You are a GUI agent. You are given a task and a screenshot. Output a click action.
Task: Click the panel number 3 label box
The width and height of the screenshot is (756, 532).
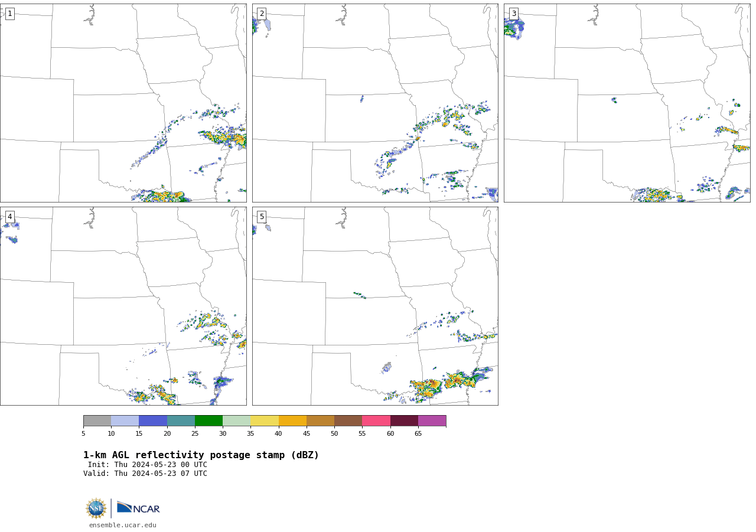coord(513,14)
